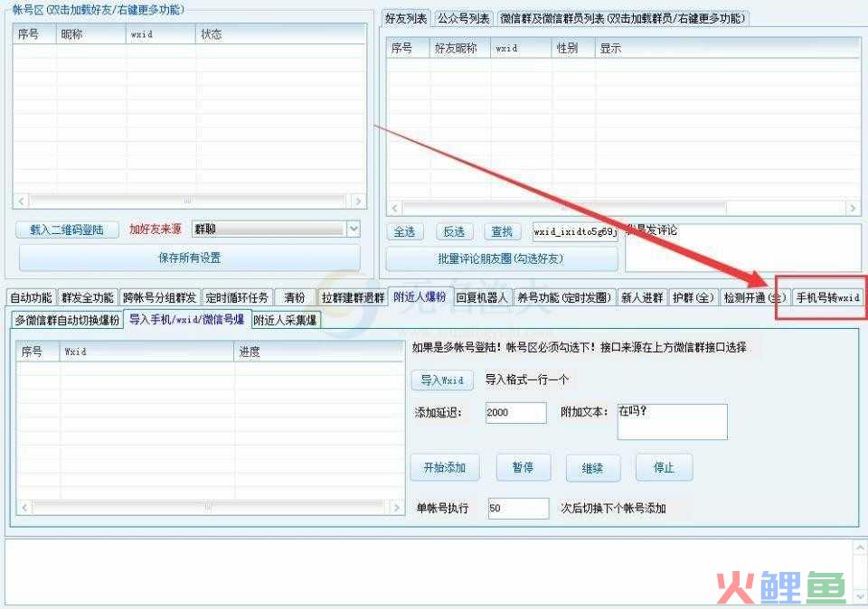Click friend list horizontal scrollbar right arrow
The image size is (868, 609).
pos(853,209)
